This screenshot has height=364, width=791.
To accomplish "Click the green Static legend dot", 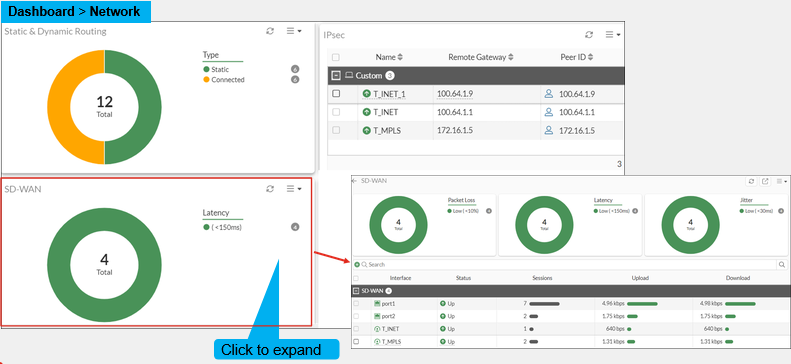I will [206, 70].
